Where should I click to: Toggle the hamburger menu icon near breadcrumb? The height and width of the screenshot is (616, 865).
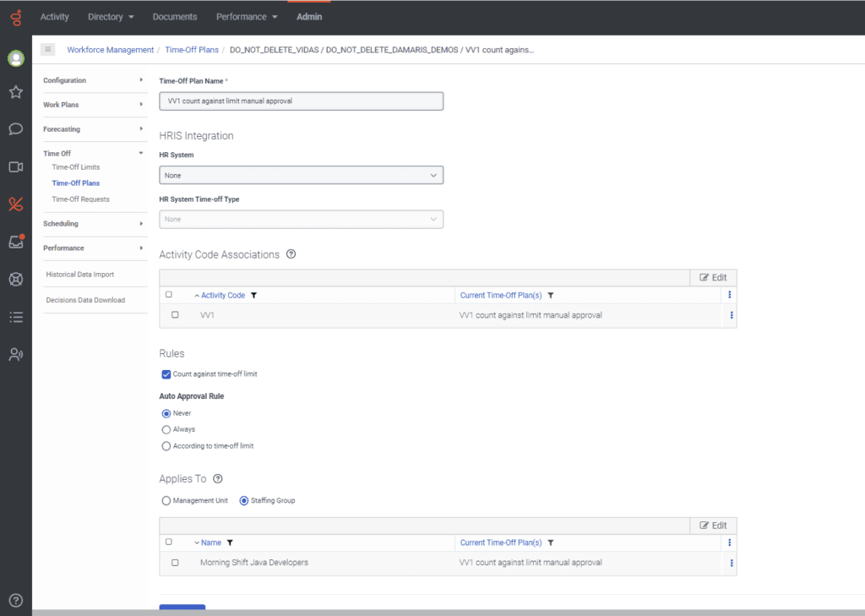48,50
